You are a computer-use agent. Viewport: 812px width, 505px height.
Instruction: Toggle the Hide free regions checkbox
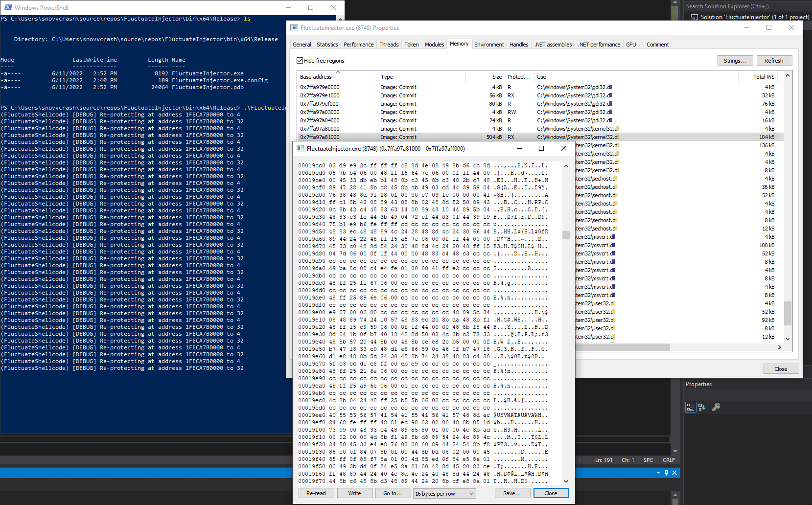click(300, 61)
